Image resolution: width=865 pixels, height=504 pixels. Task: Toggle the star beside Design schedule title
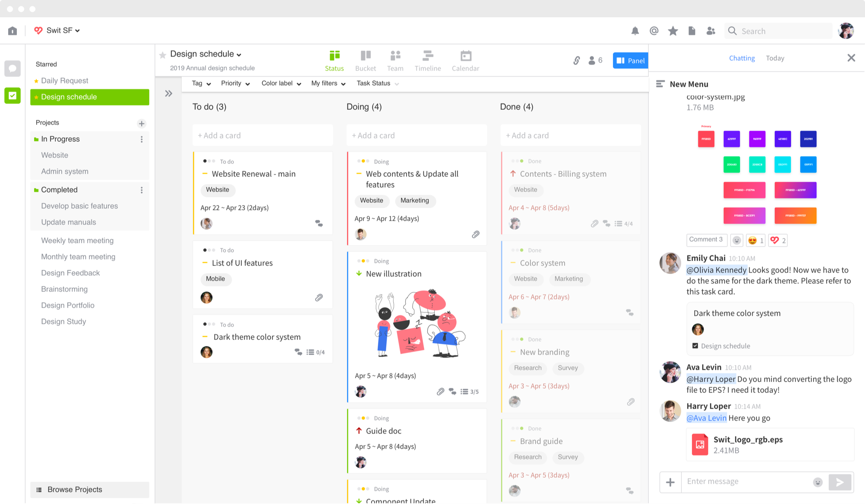[x=163, y=55]
